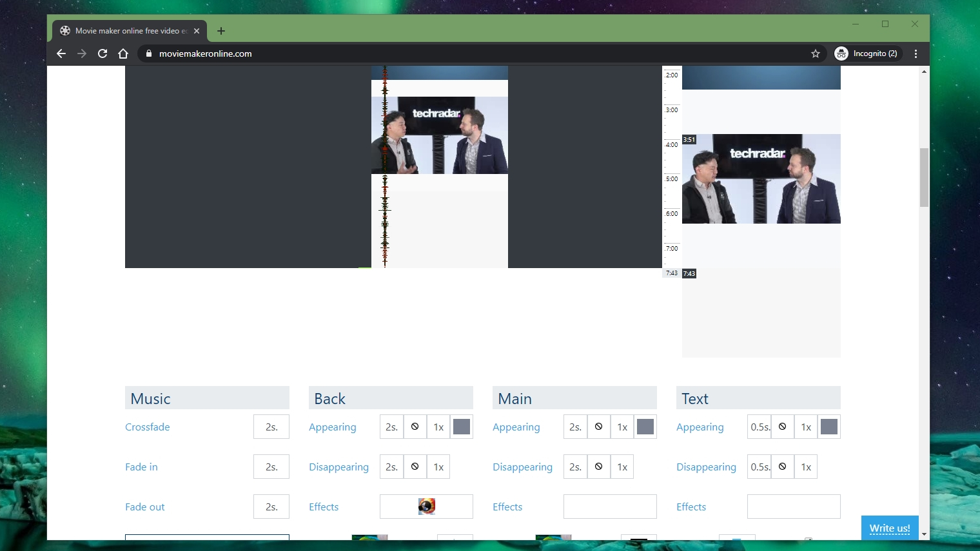Set Music Crossfade duration field
Viewport: 980px width, 551px height.
point(271,427)
